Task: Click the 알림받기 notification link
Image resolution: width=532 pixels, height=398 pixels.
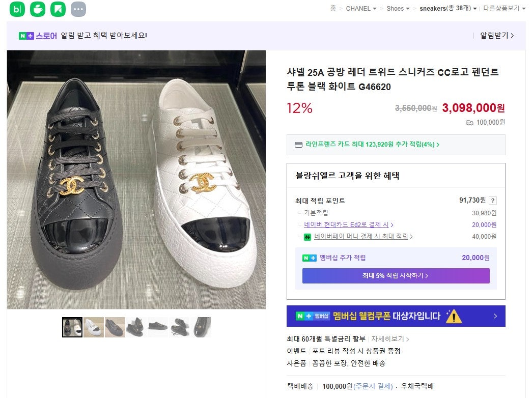Action: [x=497, y=36]
